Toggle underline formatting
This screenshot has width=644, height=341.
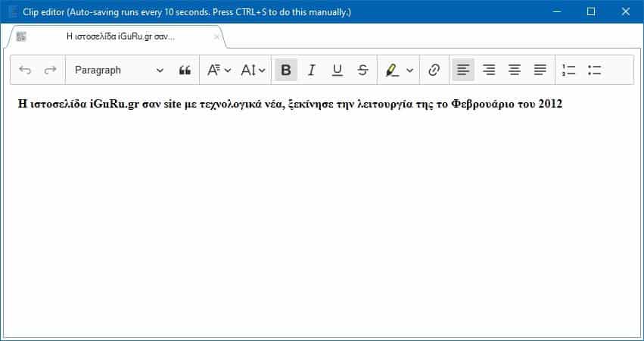tap(338, 70)
